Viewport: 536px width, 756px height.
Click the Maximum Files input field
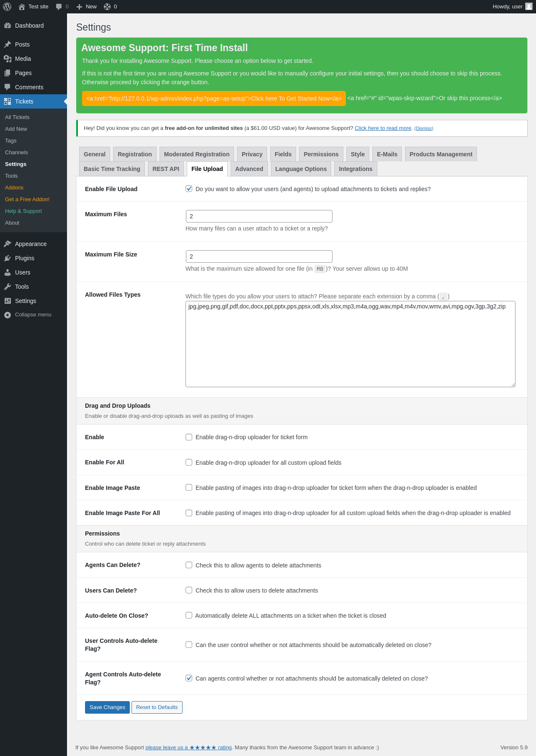(259, 216)
